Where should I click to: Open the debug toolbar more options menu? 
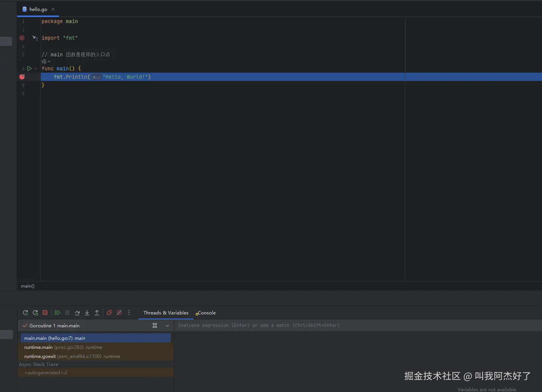pos(129,313)
